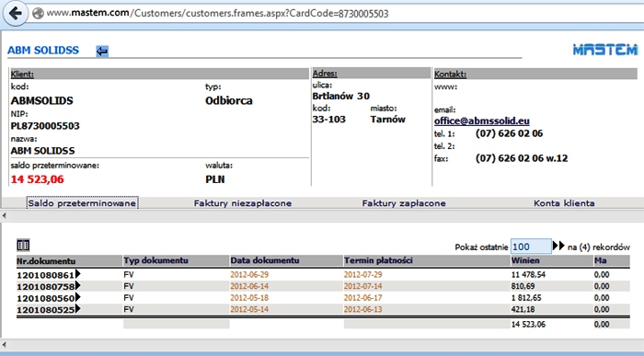Open the Saldo przeterminowane tab
Screen dimensions: 644x356
[82, 203]
